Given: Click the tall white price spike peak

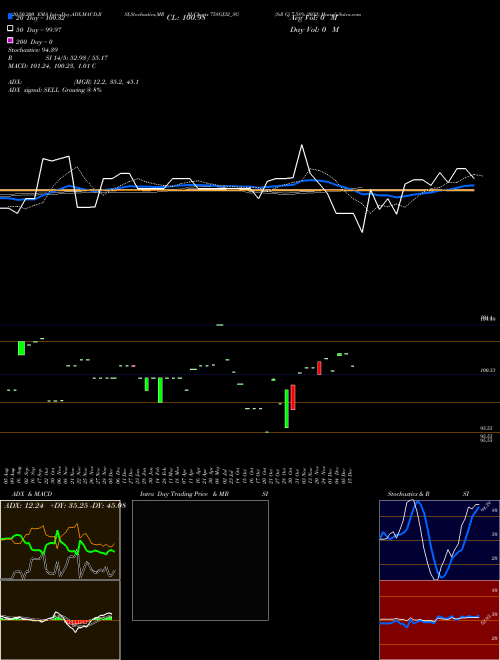Looking at the screenshot, I should click(302, 146).
